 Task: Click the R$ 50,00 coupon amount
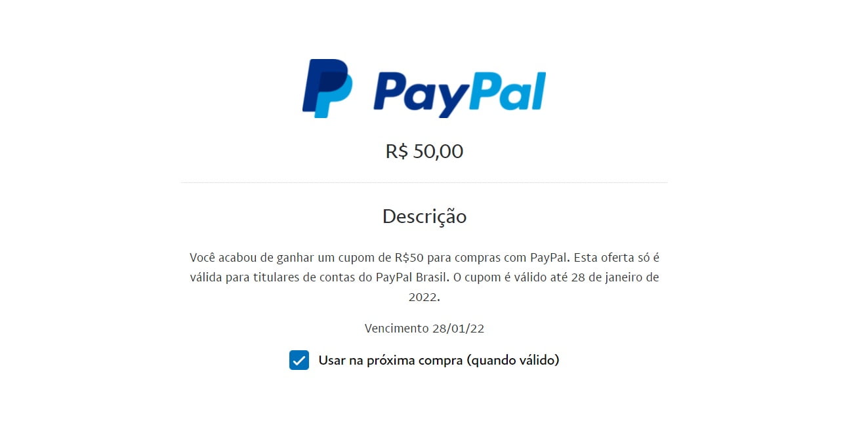(424, 152)
